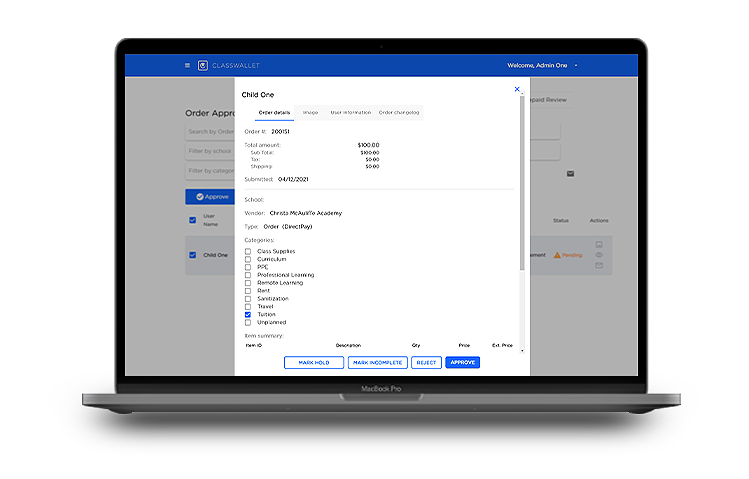Viewport: 749px width, 479px height.
Task: Click the order number 200151
Action: [280, 132]
